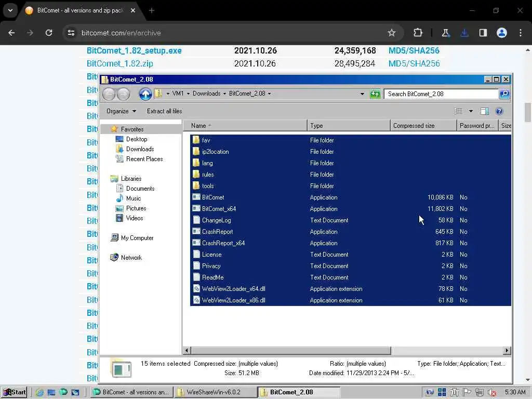Click the ip2location folder name
Screen dimensions: 532x399
[x=216, y=152]
